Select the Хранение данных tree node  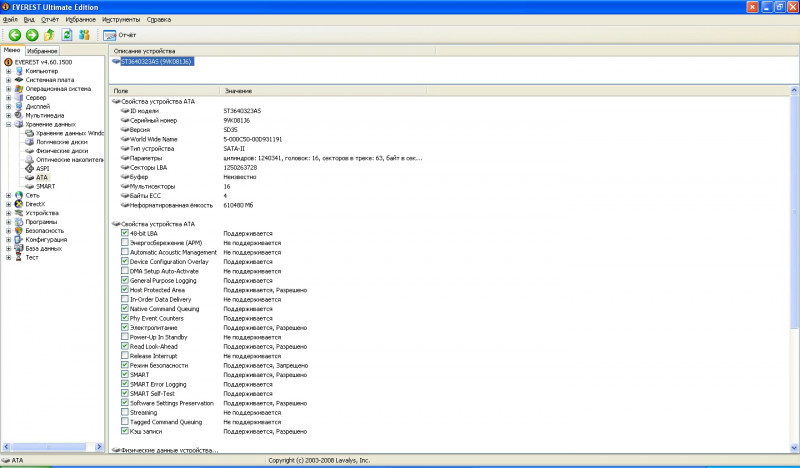[51, 124]
